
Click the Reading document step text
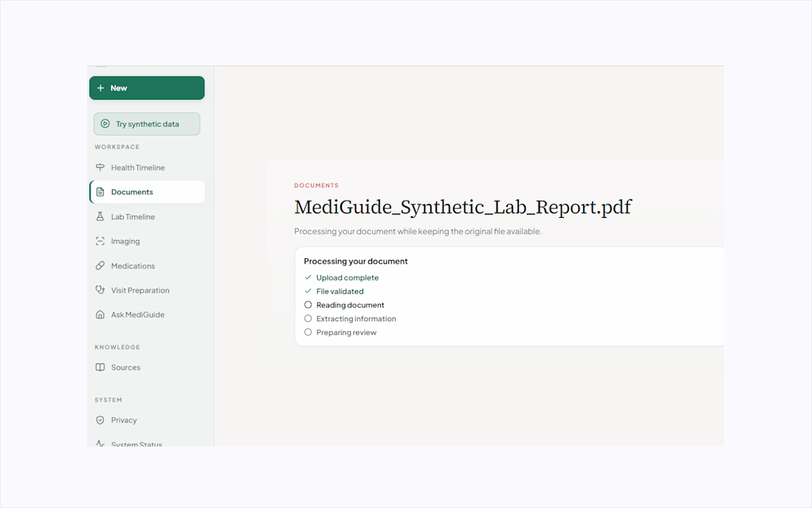point(351,305)
